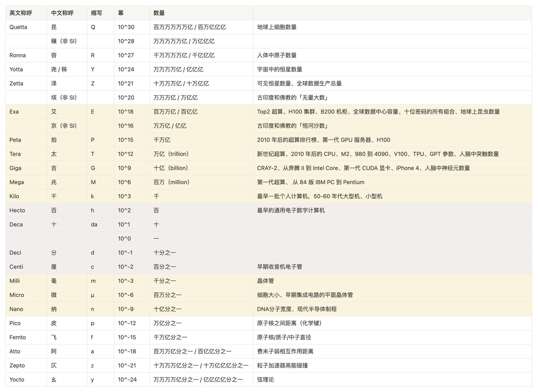
Task: Click the Yotta cell
Action: 26,69
